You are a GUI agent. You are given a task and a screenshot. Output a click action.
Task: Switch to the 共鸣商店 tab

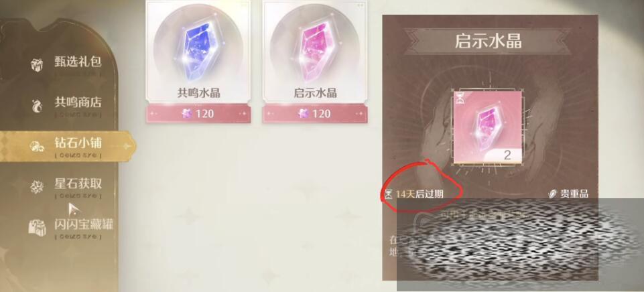pos(78,102)
